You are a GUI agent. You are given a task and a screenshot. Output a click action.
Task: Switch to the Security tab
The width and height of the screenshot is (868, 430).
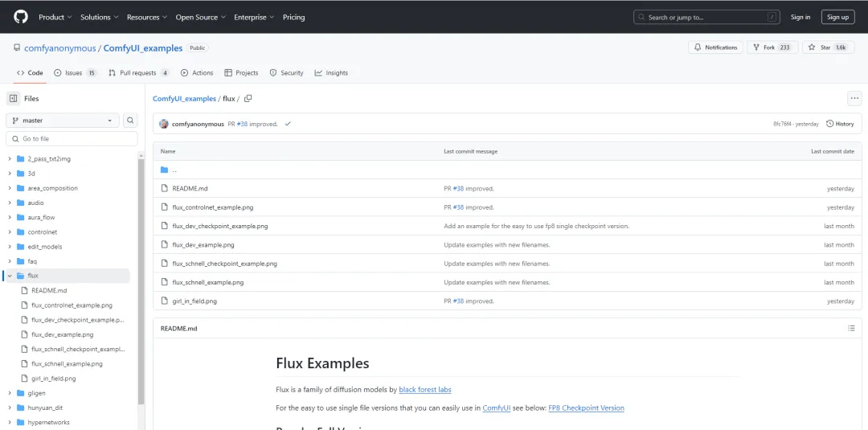pyautogui.click(x=287, y=72)
